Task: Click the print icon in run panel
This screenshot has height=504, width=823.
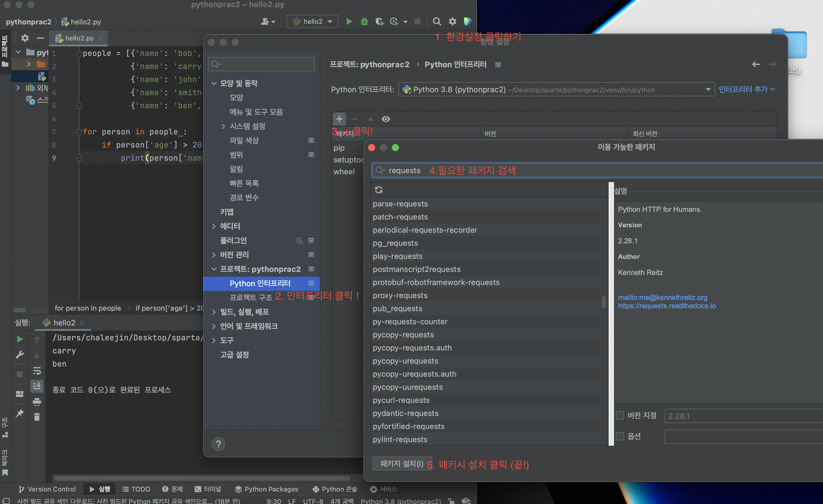Action: tap(37, 402)
